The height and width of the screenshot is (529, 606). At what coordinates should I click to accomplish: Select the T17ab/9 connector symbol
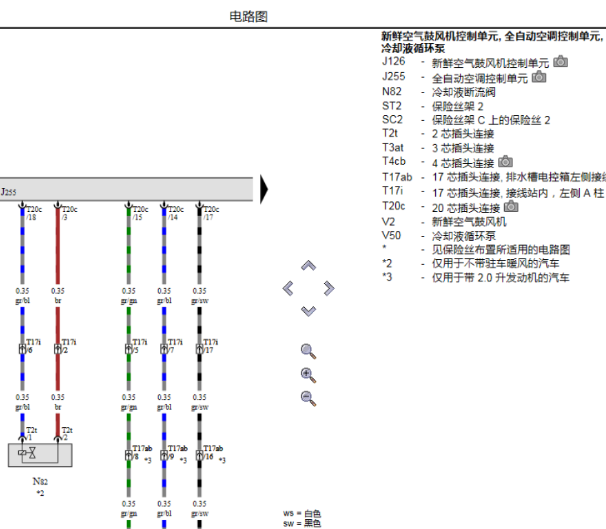[x=164, y=455]
